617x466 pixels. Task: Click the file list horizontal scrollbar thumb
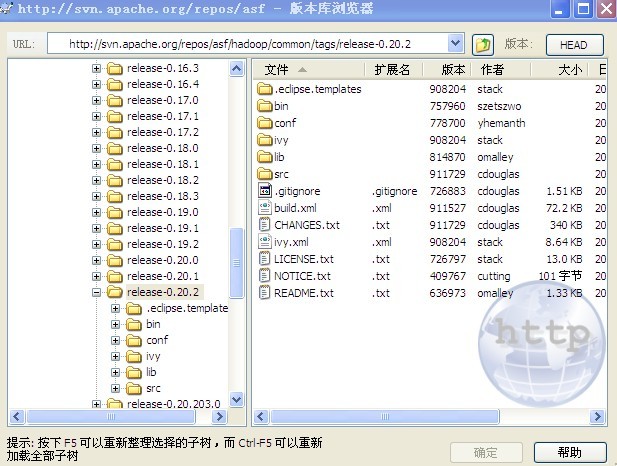pyautogui.click(x=385, y=416)
